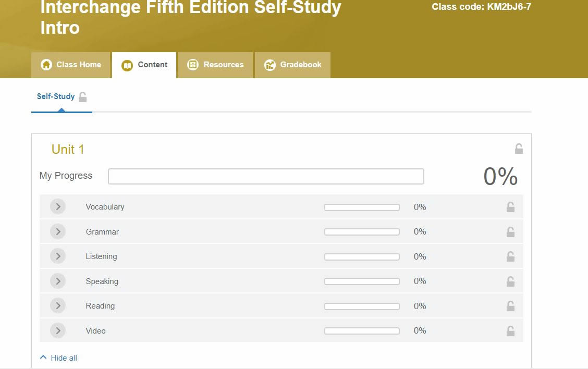Select the Self-Study sub-tab
The height and width of the screenshot is (369, 588).
pos(55,96)
